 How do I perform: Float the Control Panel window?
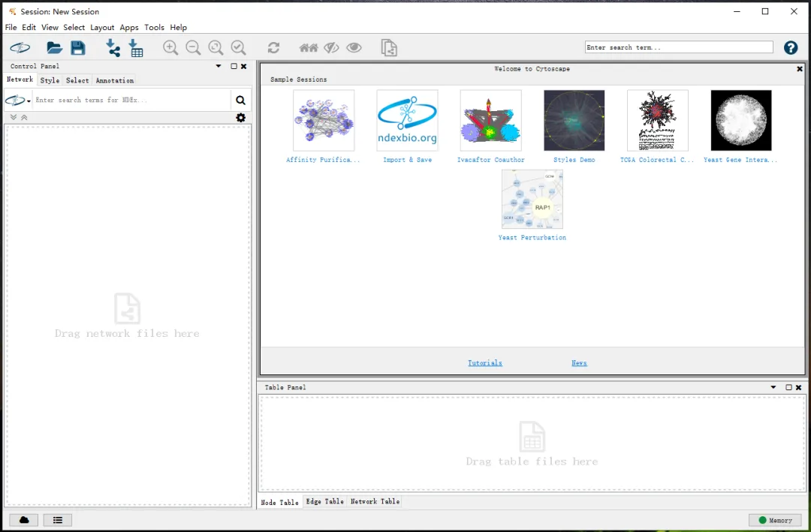click(234, 66)
